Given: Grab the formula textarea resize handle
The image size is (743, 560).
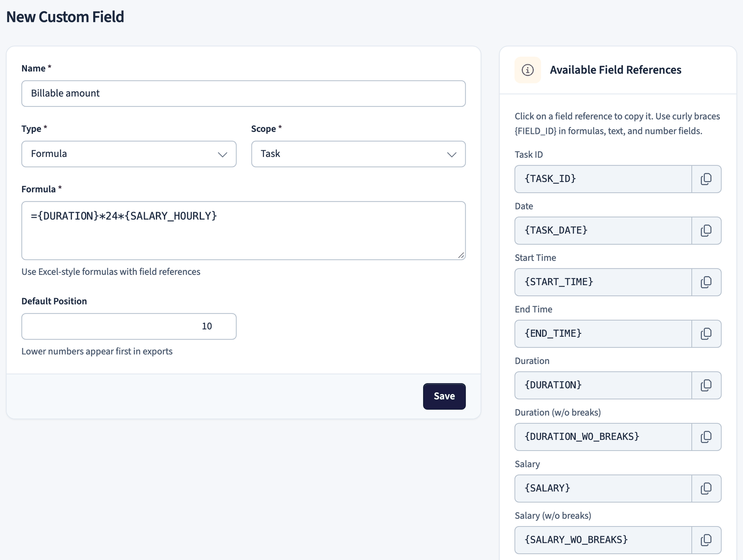Looking at the screenshot, I should pos(461,255).
